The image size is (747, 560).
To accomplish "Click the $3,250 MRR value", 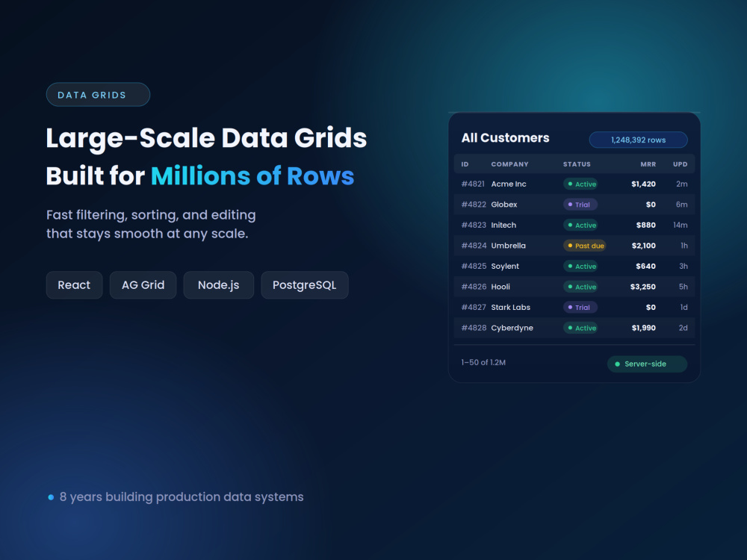I will click(x=643, y=287).
